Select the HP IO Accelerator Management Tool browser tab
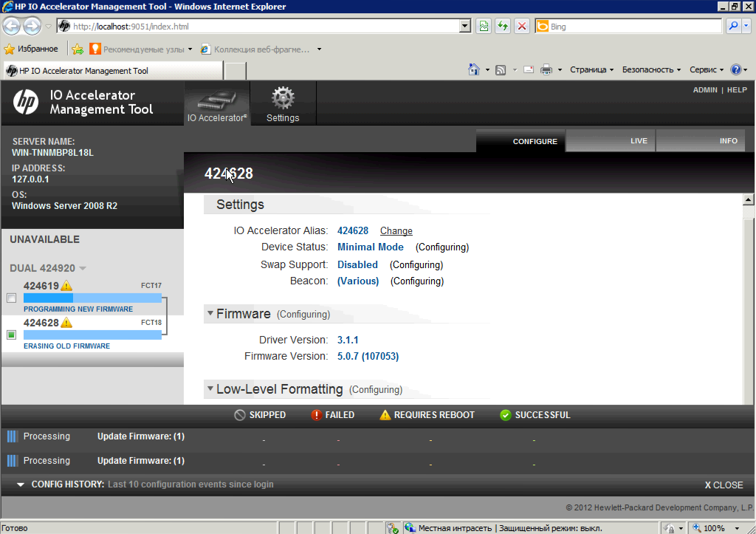 [x=114, y=71]
